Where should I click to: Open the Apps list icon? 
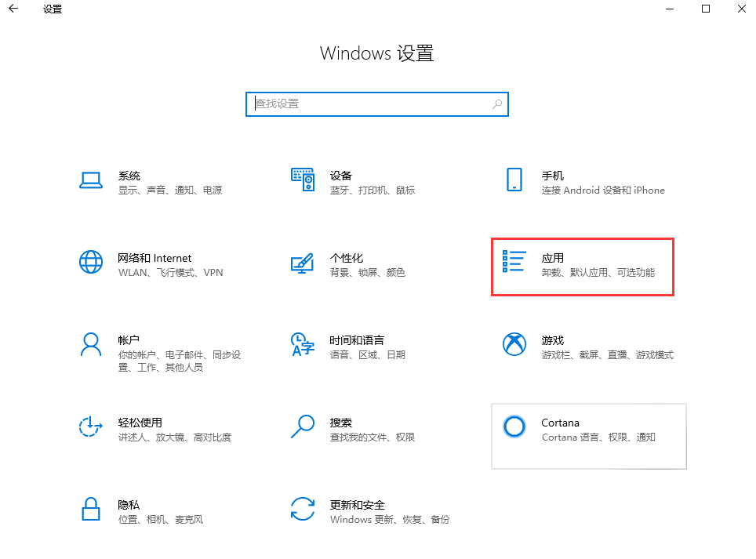point(514,261)
